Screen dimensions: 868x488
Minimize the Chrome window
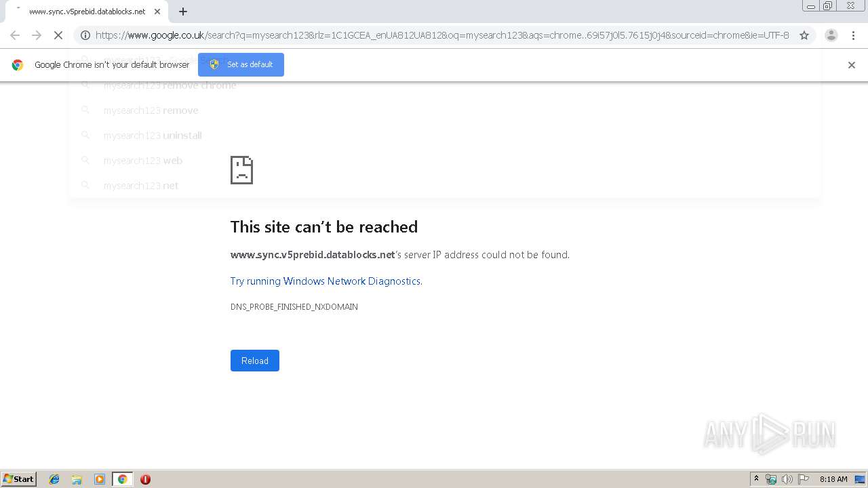tap(811, 6)
